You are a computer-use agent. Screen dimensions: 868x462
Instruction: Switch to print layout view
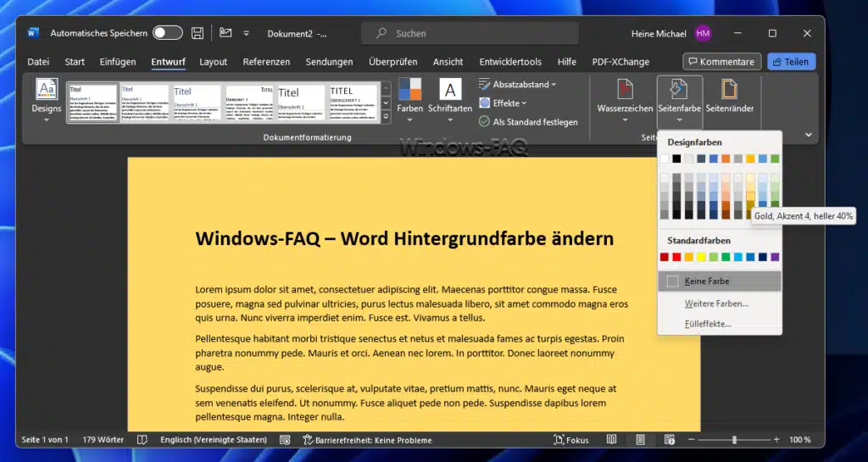click(641, 440)
